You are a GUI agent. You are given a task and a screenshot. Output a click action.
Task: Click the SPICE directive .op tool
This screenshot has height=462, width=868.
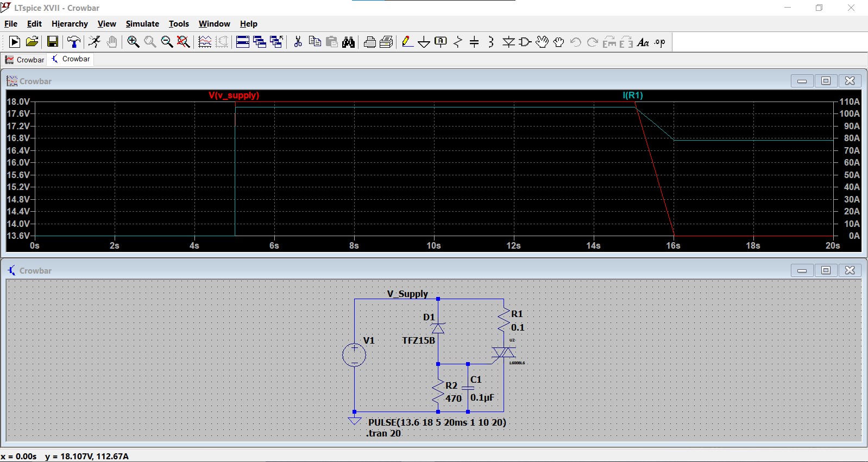pyautogui.click(x=660, y=42)
